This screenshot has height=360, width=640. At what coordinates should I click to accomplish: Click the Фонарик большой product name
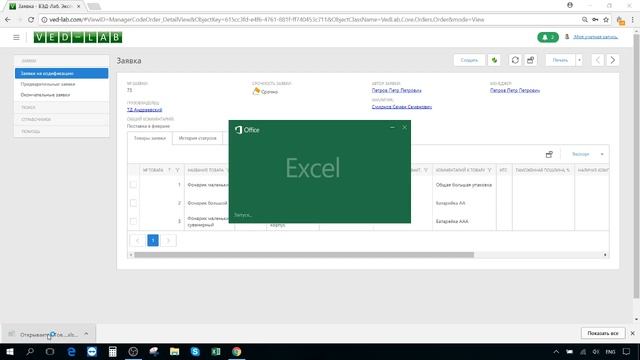click(207, 203)
